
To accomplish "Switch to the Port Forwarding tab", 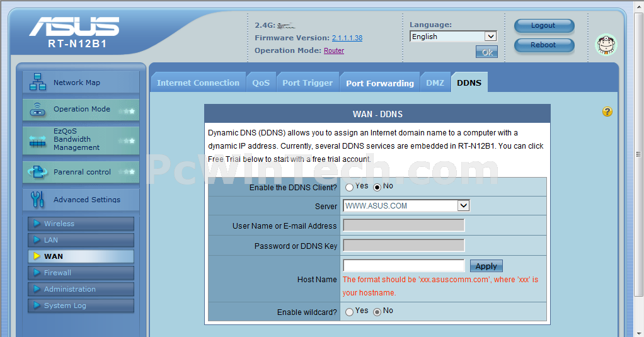I will tap(380, 83).
